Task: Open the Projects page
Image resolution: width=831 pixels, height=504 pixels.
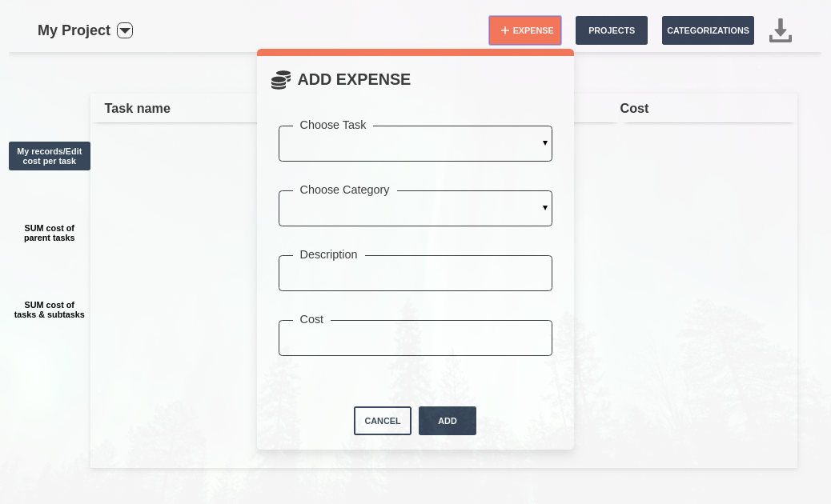Action: [611, 30]
